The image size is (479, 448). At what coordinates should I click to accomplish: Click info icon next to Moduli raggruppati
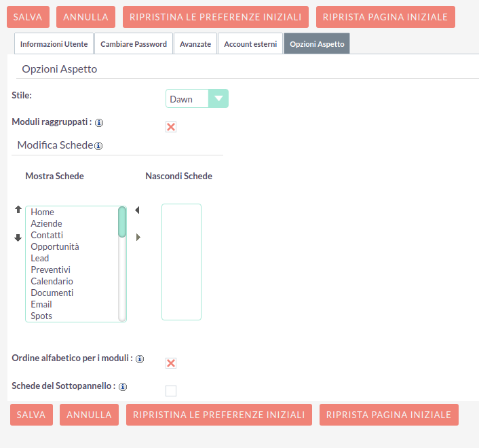[99, 123]
